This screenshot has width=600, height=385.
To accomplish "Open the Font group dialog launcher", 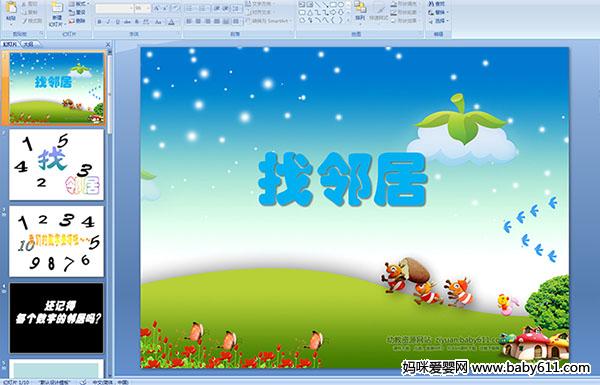I will (179, 34).
